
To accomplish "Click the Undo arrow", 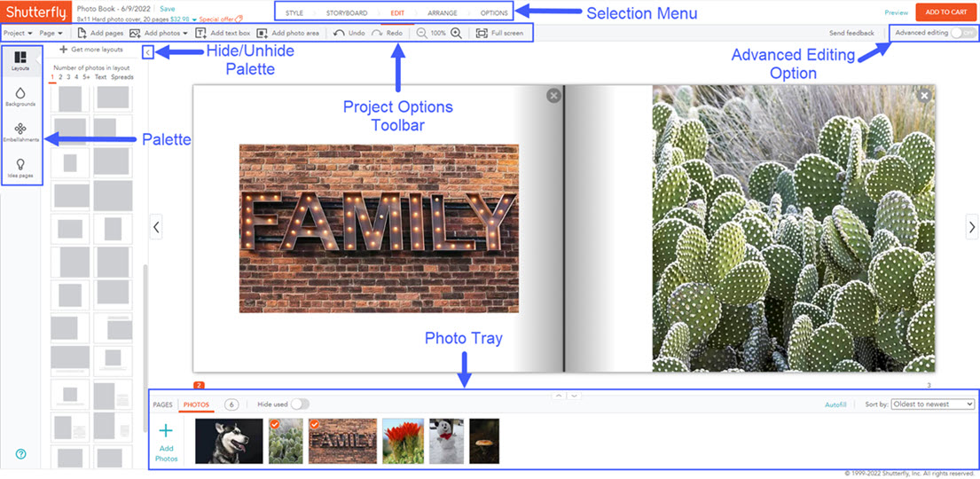I will coord(339,33).
